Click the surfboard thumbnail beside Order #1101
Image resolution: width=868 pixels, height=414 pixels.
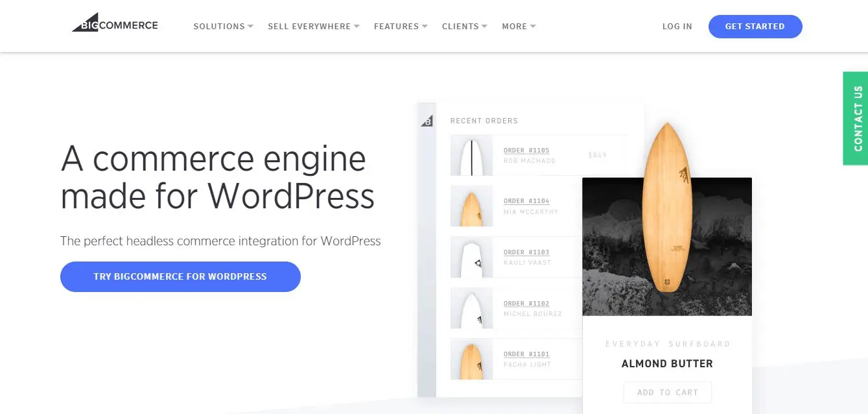471,358
